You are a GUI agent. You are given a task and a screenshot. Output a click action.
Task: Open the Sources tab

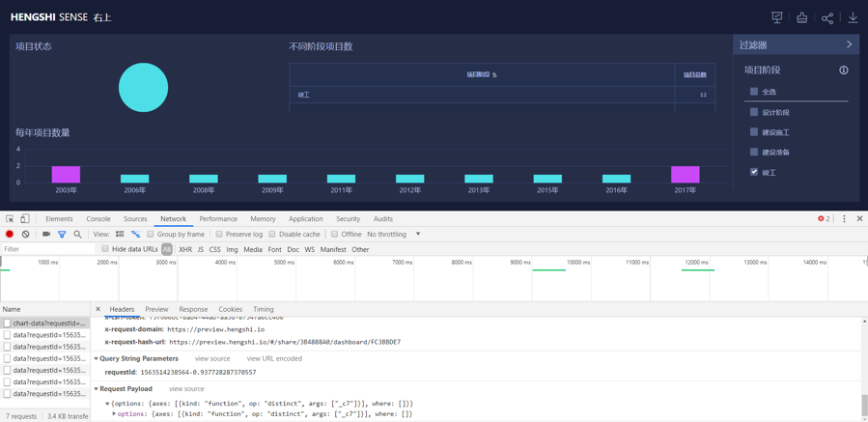[x=135, y=219]
